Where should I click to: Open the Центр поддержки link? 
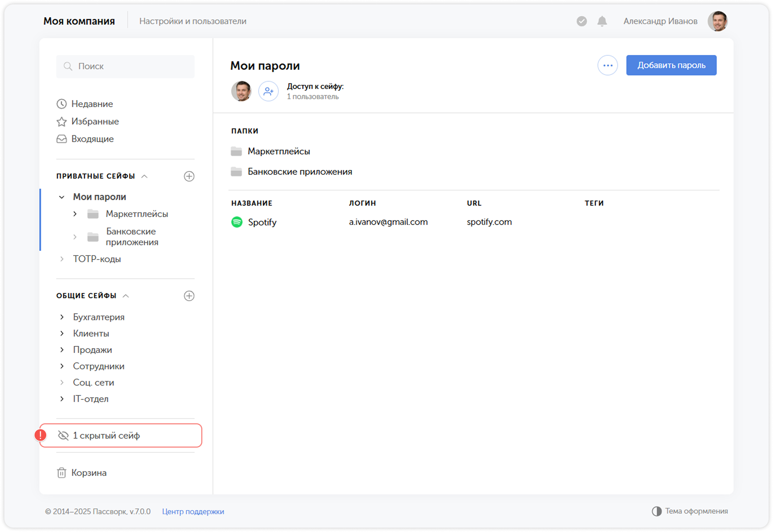193,511
